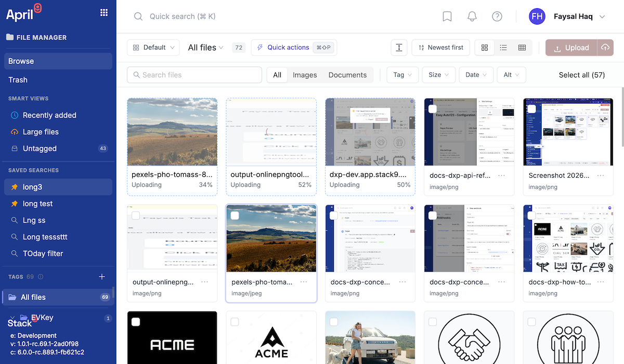Open the Long tesssttt saved search
Viewport: 624px width, 364px height.
coord(58,237)
